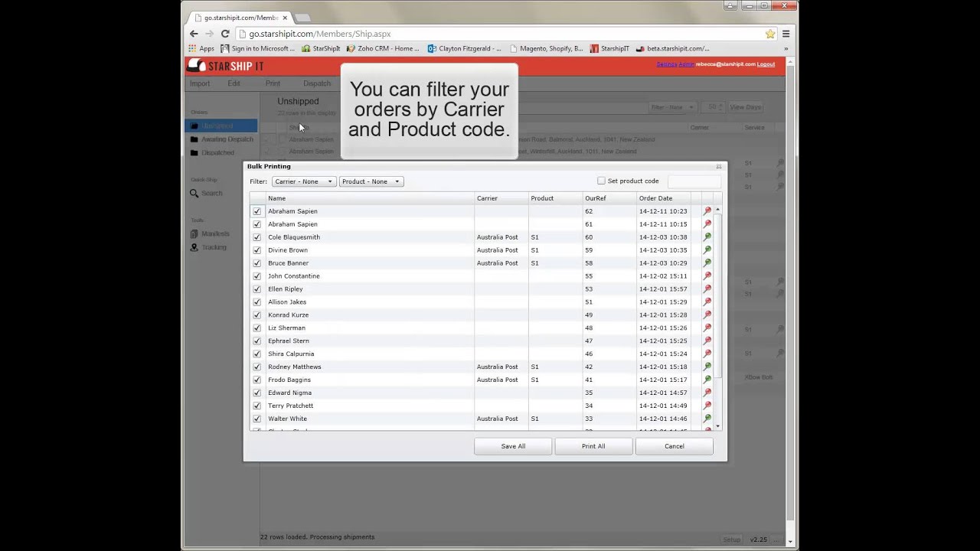Reload the page with the refresh icon

[225, 34]
